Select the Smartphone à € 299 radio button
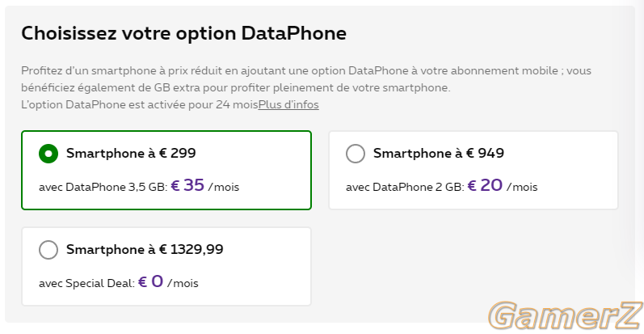Image resolution: width=644 pixels, height=334 pixels. (48, 154)
